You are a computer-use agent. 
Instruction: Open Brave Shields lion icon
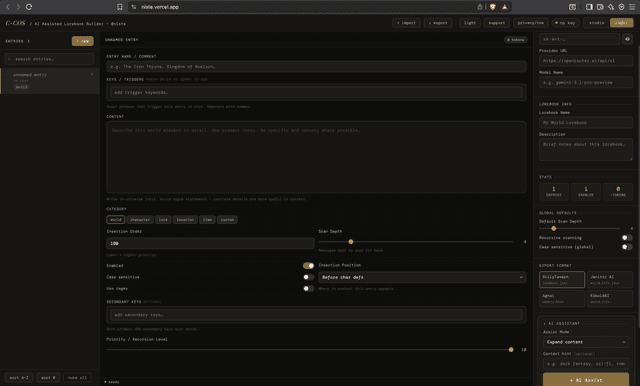point(493,7)
